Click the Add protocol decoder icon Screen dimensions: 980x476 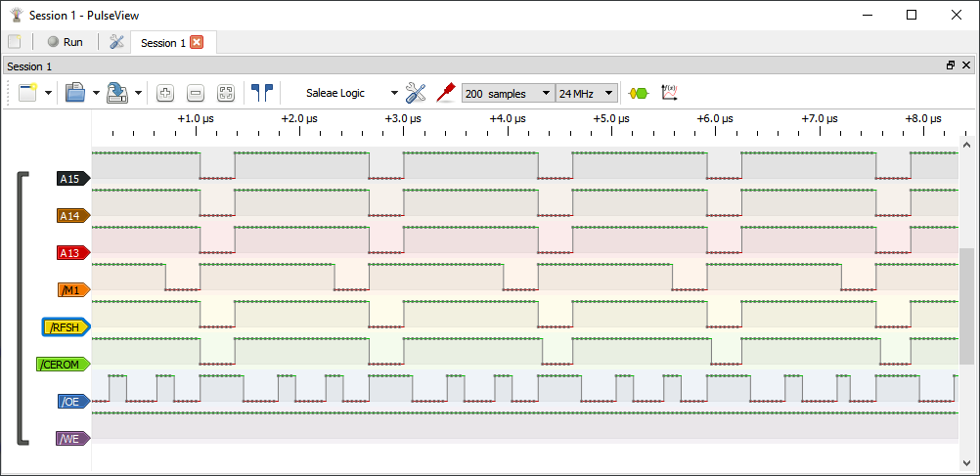pos(638,93)
